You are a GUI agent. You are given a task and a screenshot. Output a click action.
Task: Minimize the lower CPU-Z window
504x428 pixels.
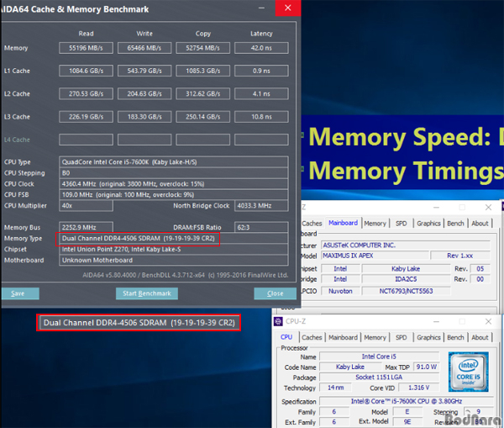[x=436, y=321]
